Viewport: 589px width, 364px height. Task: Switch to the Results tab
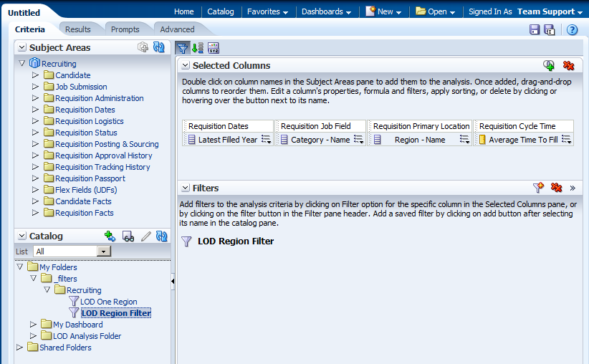78,29
